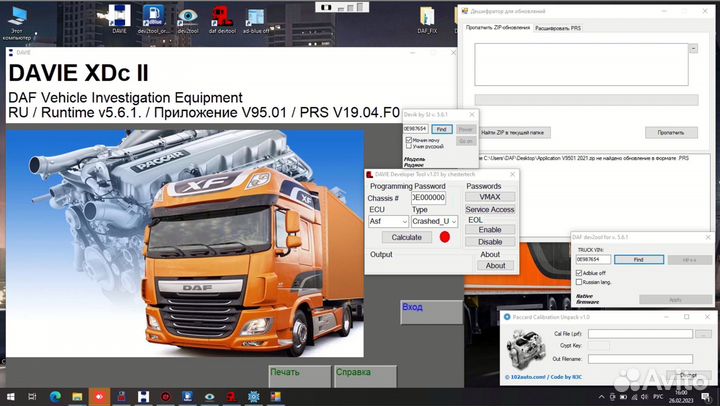Click the Вход button in DAVIE
Screen dimensions: 720x406
(432, 312)
